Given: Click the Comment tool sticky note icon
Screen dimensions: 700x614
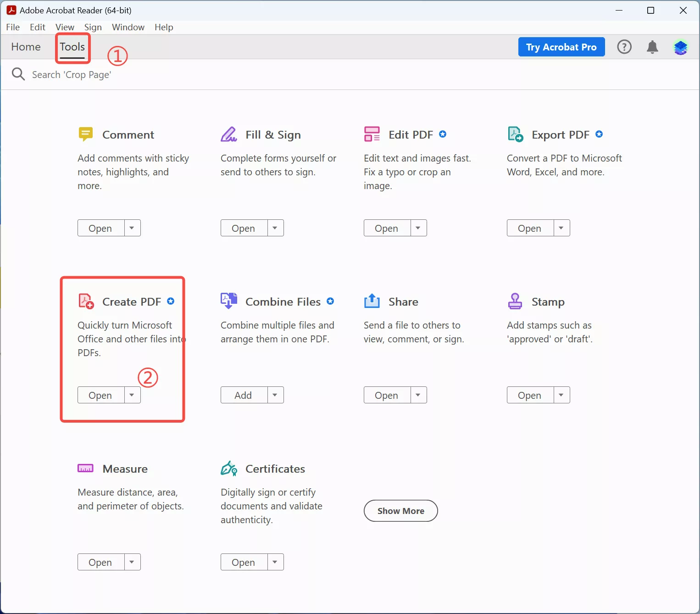Looking at the screenshot, I should tap(86, 134).
